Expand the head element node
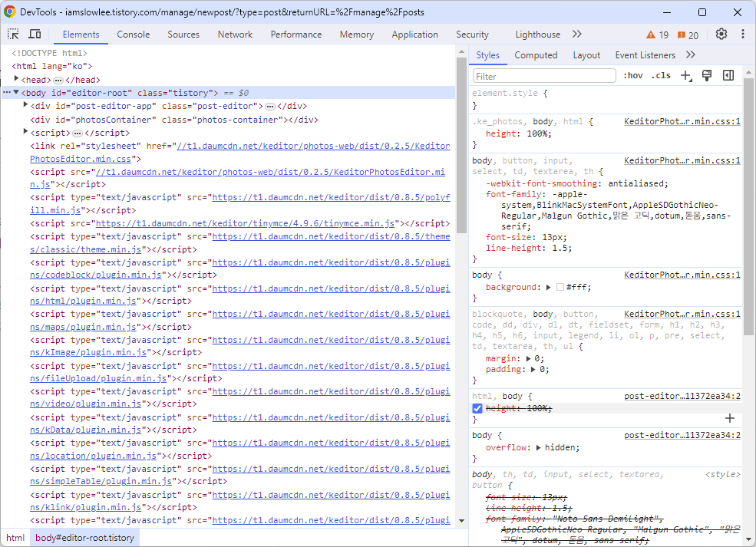The height and width of the screenshot is (547, 756). tap(16, 79)
